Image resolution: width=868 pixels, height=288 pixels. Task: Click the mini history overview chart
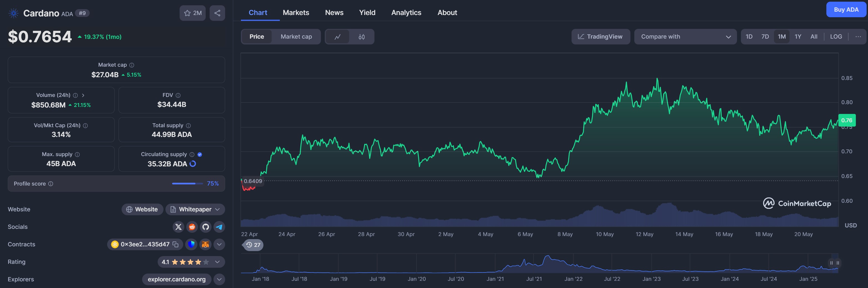point(539,263)
